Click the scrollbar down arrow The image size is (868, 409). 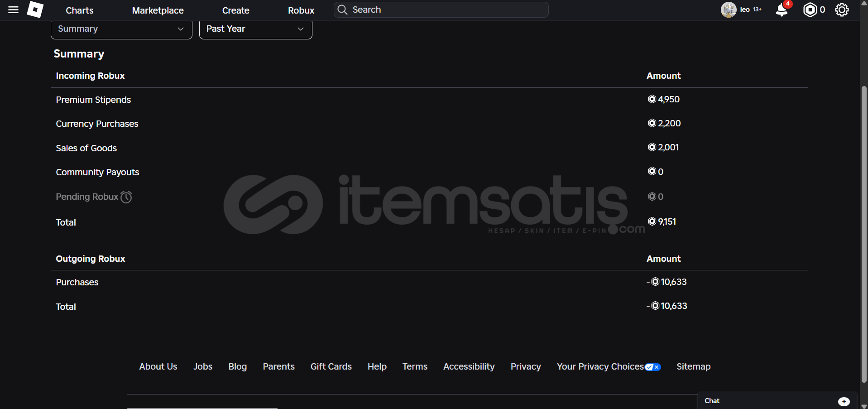coord(864,406)
